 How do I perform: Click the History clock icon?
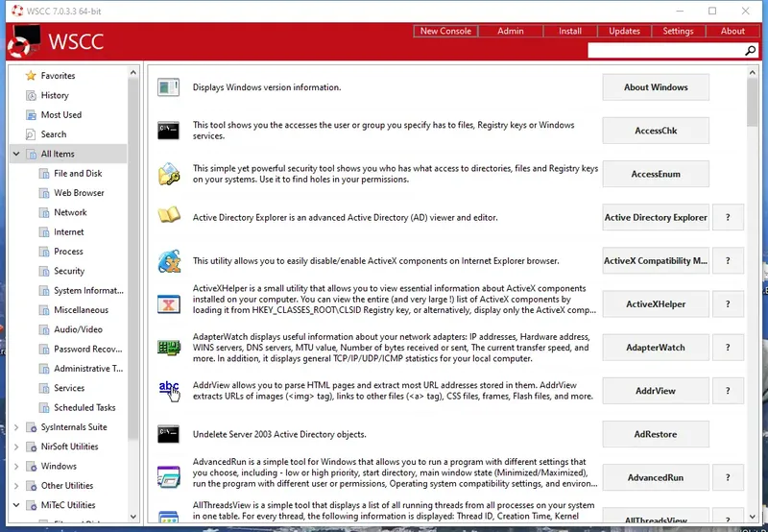click(31, 95)
